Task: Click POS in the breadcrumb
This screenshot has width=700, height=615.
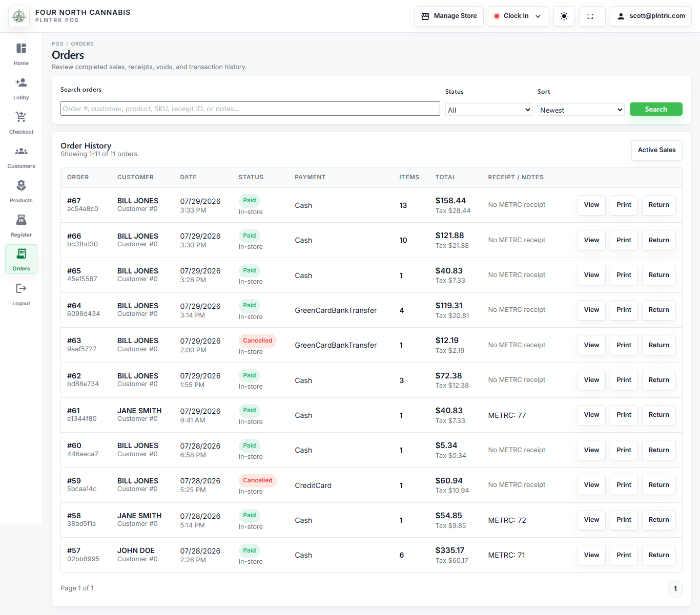Action: (x=57, y=44)
